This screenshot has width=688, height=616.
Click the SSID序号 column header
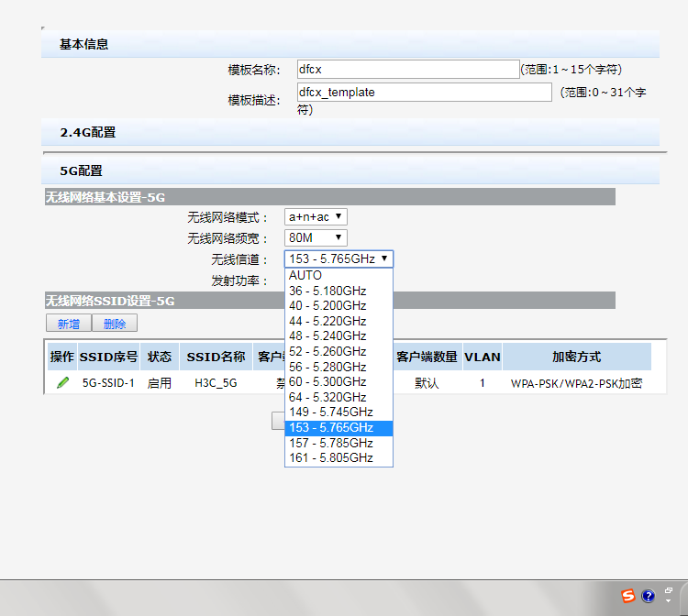coord(108,357)
